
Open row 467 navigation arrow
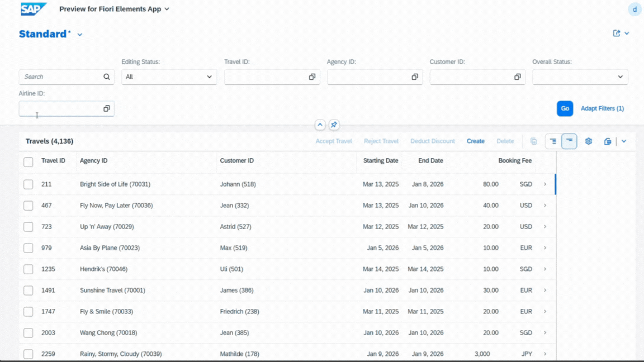545,205
